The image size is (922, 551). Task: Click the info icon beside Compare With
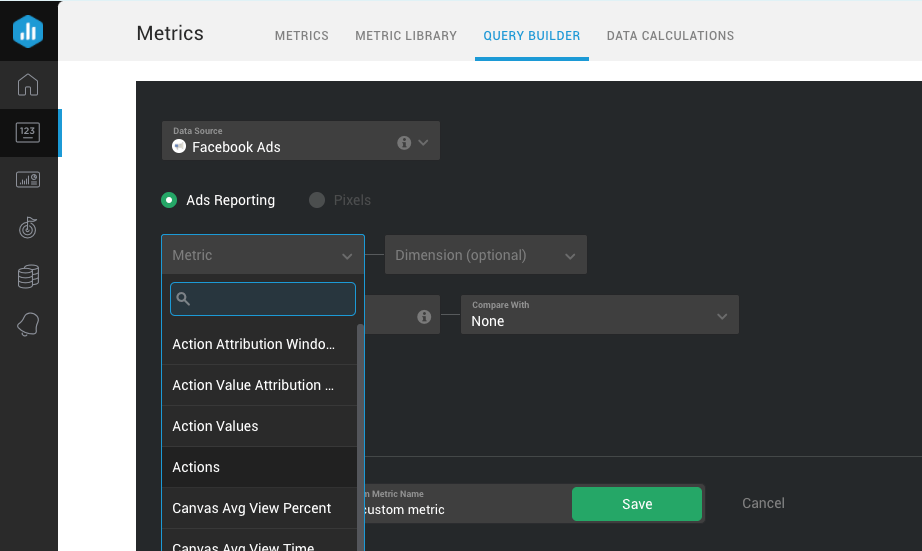pos(424,316)
